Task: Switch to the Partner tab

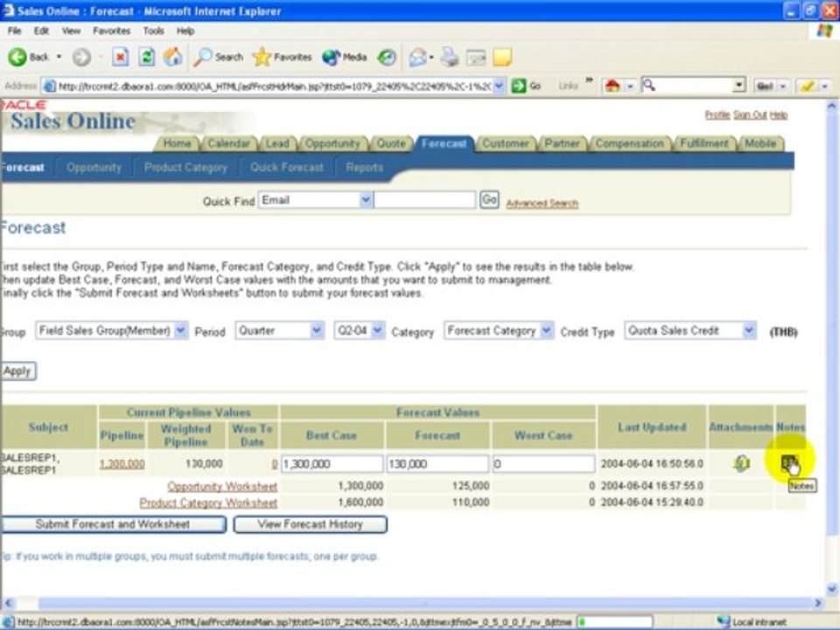Action: click(562, 143)
